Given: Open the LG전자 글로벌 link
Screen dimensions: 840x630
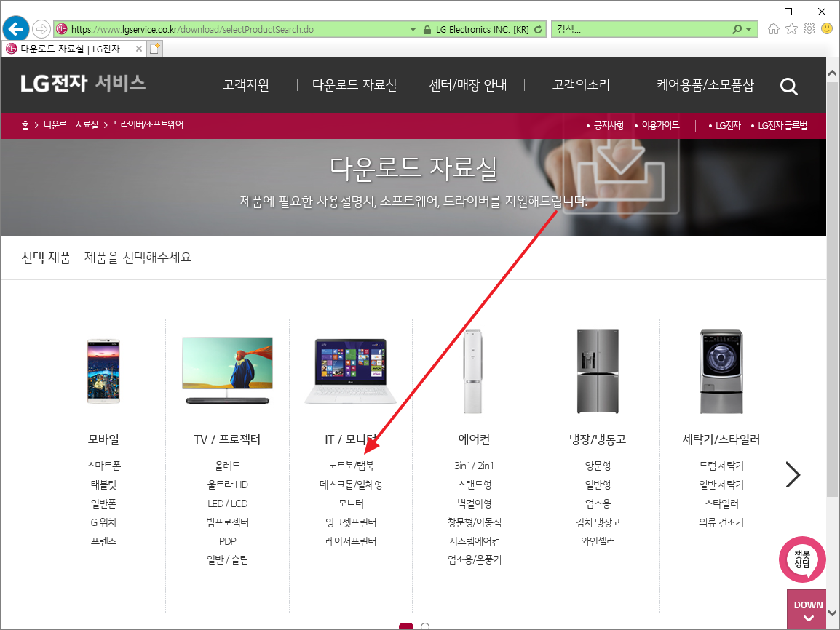Looking at the screenshot, I should click(x=782, y=125).
